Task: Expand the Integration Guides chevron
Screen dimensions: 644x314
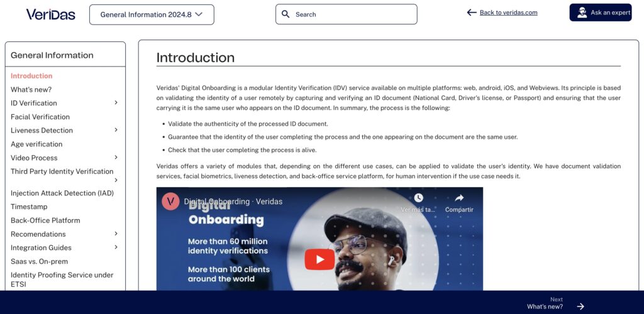Action: click(116, 247)
